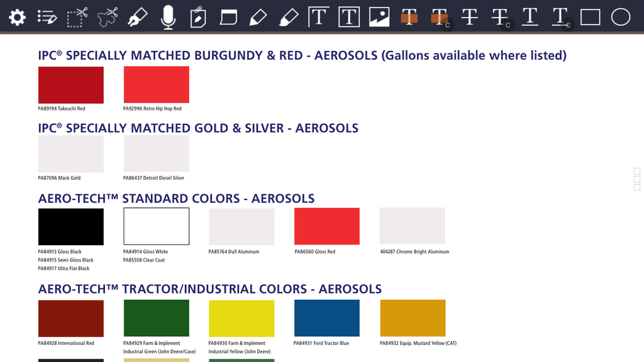Click the Gloss Black swatch
The height and width of the screenshot is (362, 644).
pos(71,226)
